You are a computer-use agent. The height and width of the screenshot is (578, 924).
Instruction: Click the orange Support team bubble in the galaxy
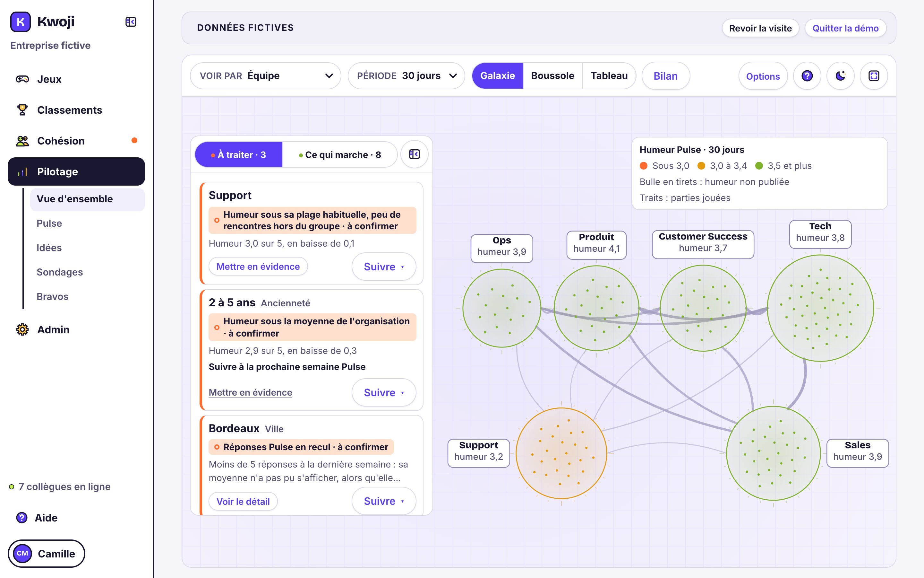click(561, 453)
